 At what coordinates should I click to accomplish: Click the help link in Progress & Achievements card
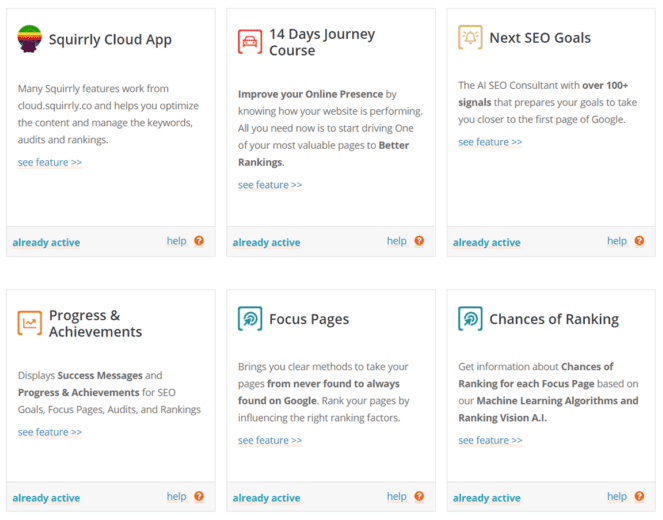[176, 497]
